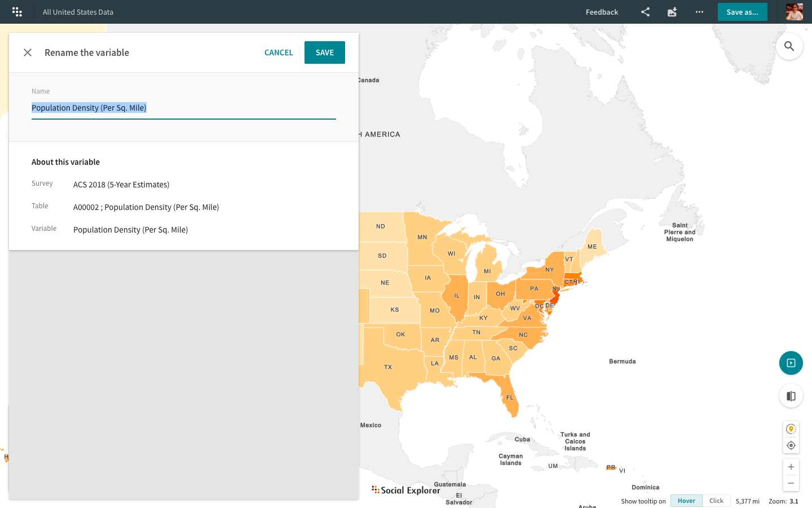The height and width of the screenshot is (508, 812).
Task: Select the share map icon
Action: pos(645,11)
